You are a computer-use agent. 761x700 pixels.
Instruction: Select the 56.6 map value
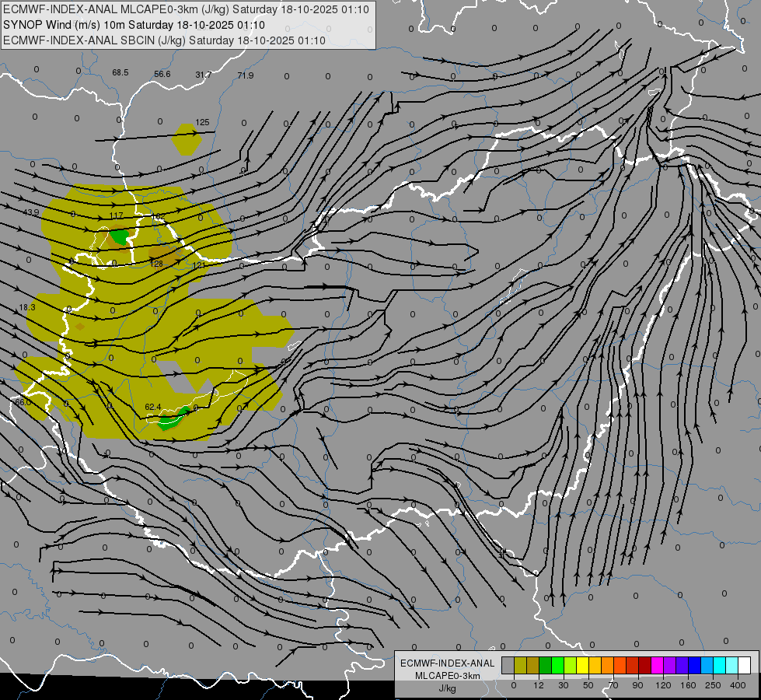pos(162,75)
